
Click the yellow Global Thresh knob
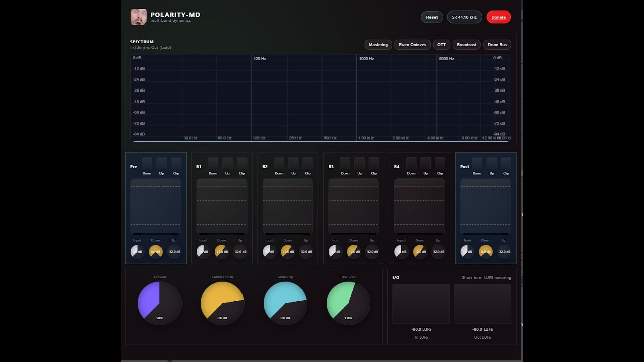(x=222, y=303)
